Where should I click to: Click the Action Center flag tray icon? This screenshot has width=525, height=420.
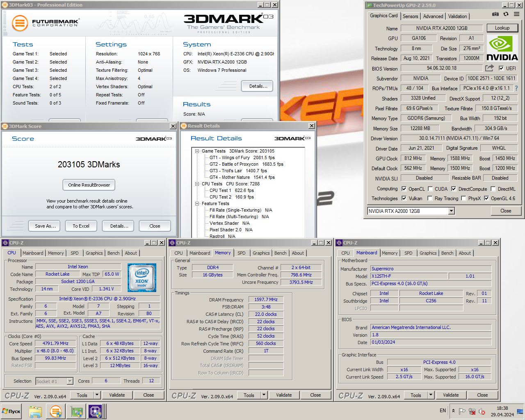[x=462, y=411]
